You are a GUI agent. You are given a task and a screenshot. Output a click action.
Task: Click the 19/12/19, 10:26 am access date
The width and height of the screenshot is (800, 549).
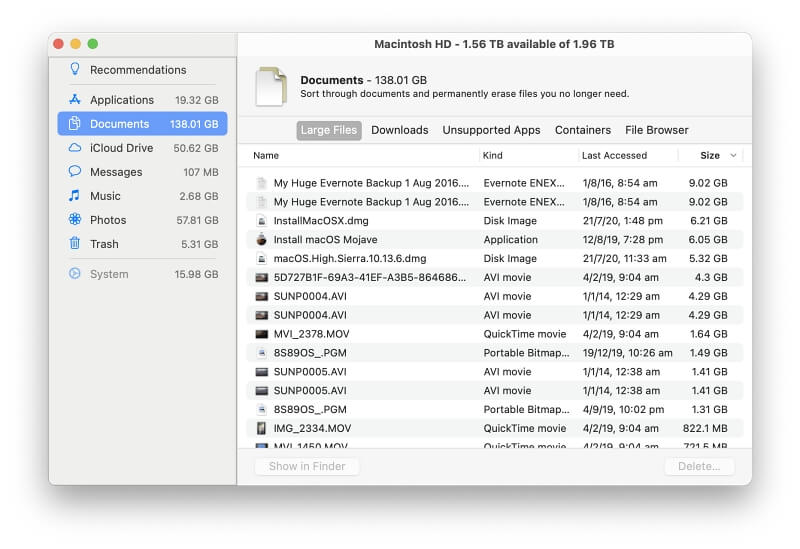627,353
